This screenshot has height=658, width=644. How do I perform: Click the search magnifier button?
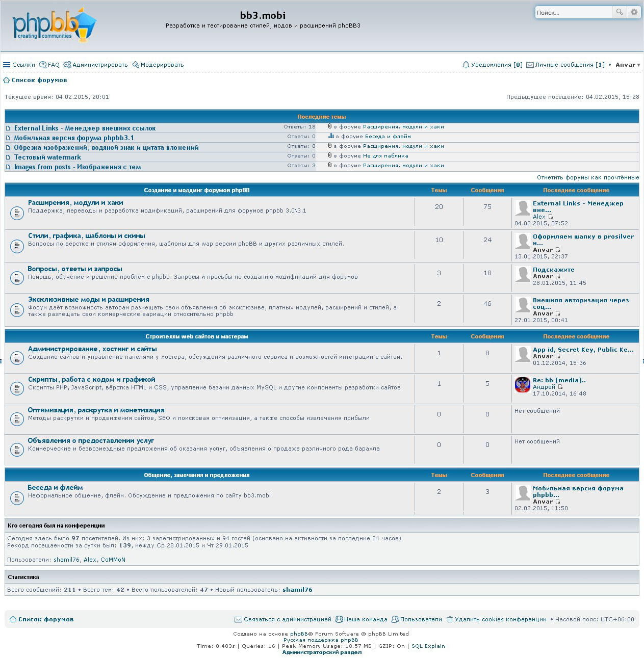coord(619,12)
